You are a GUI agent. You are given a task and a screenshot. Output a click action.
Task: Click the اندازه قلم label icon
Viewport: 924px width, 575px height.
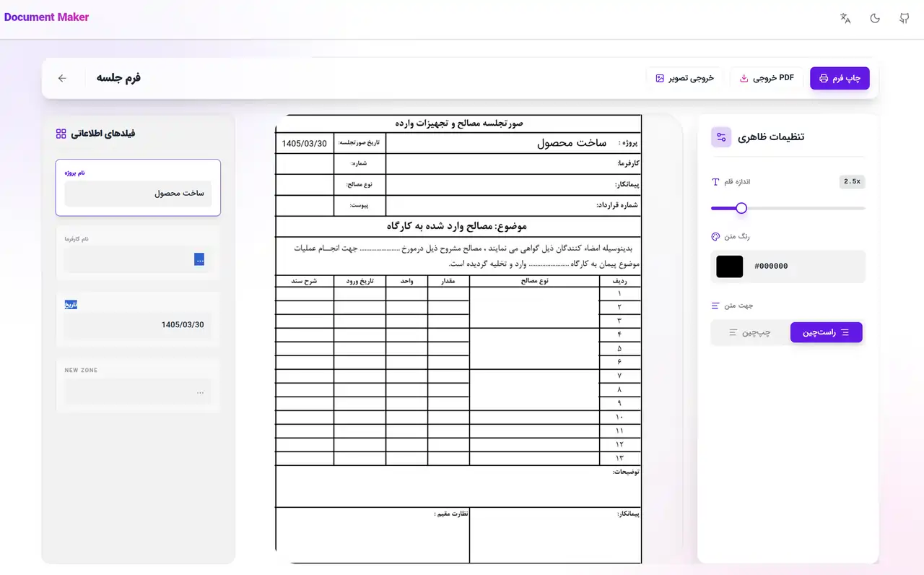click(716, 182)
